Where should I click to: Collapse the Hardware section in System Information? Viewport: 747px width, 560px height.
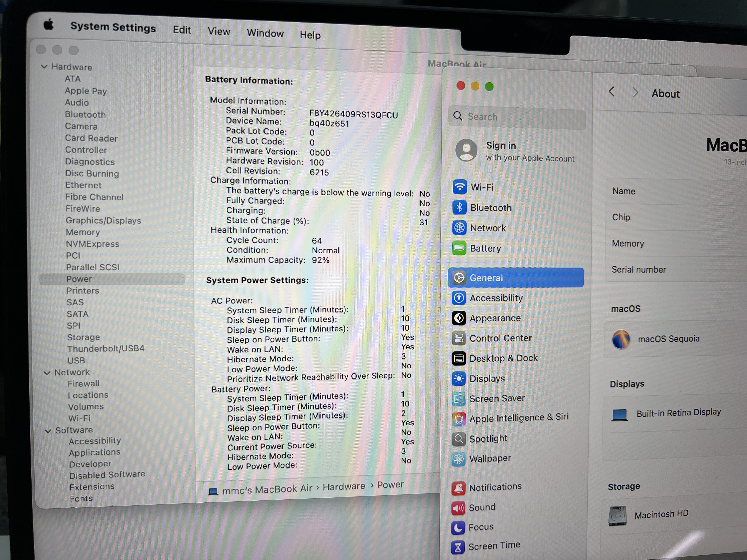coord(44,66)
